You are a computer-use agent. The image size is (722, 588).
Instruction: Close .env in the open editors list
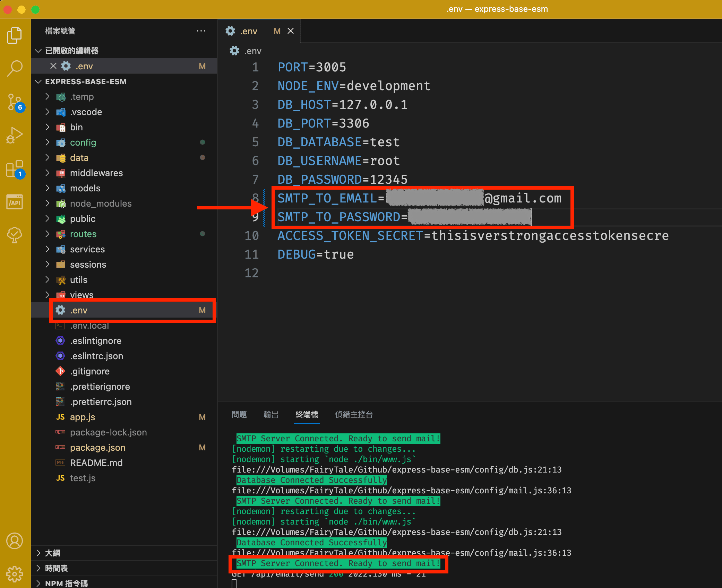pyautogui.click(x=53, y=66)
